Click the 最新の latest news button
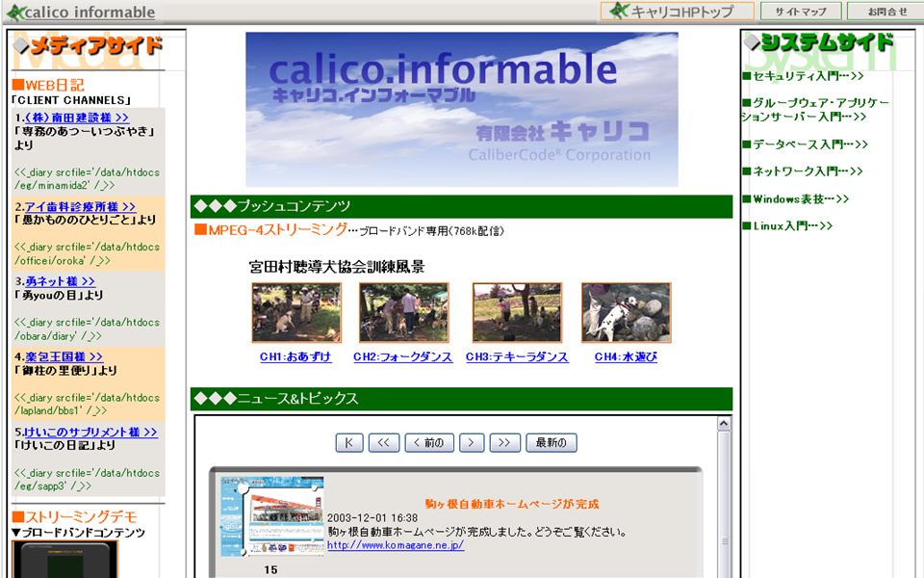The height and width of the screenshot is (578, 924). [551, 442]
